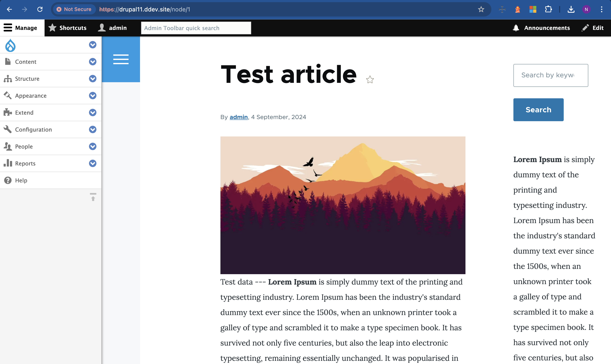Click the blue Search button
611x364 pixels.
(x=538, y=110)
